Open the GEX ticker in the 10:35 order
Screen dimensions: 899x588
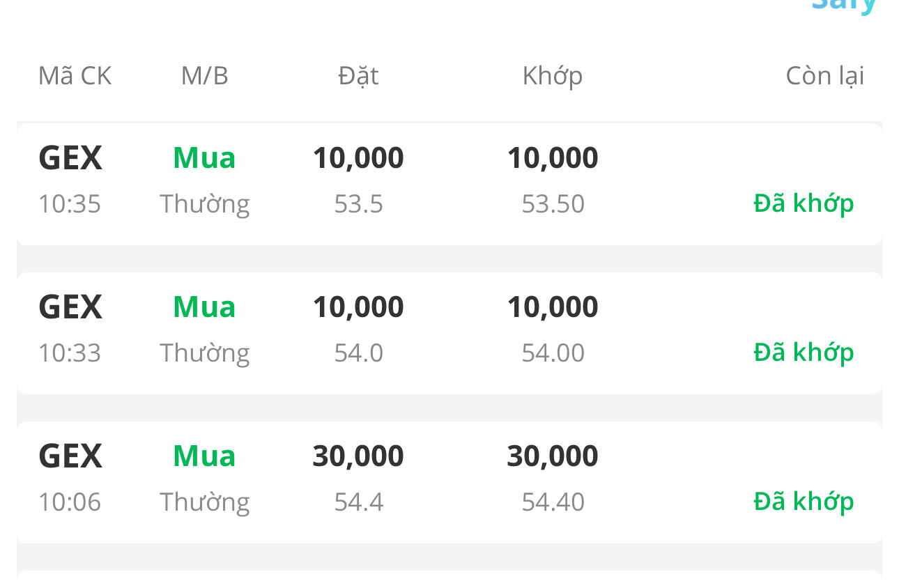click(x=70, y=158)
